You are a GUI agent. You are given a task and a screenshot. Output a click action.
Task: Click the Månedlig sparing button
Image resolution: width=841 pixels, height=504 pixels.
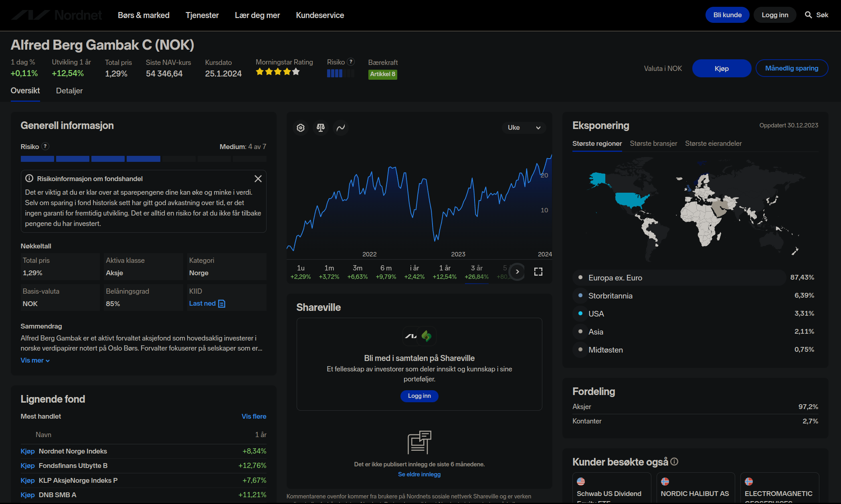[x=792, y=68]
